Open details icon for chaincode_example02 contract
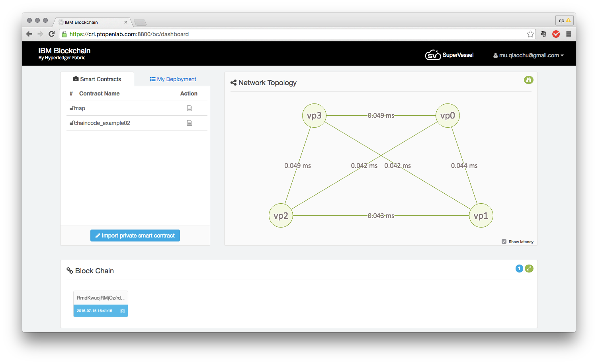 click(x=190, y=123)
